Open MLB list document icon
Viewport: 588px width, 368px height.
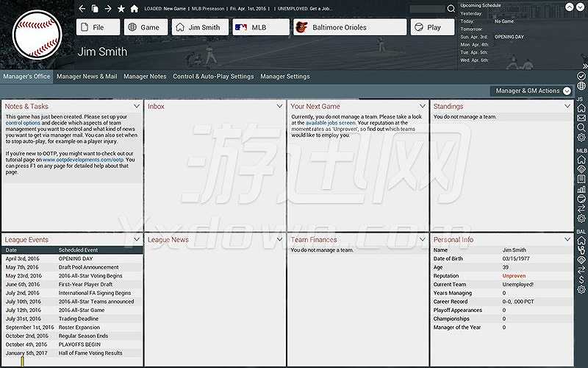(581, 179)
